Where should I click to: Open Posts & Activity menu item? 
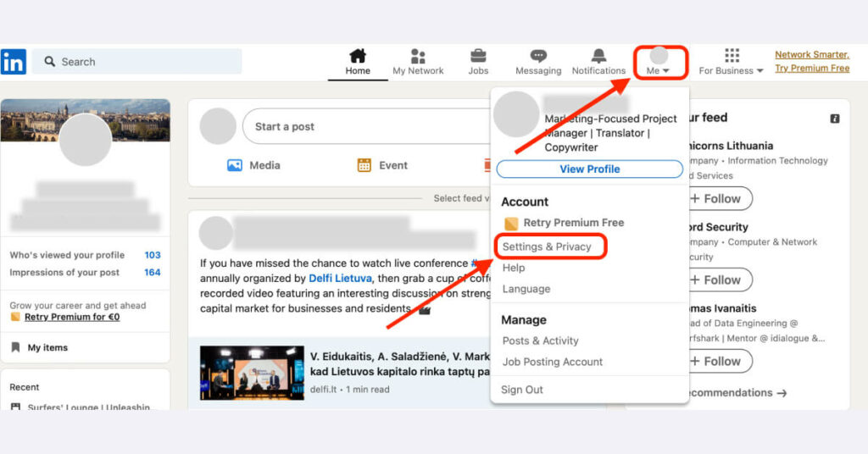click(x=540, y=340)
